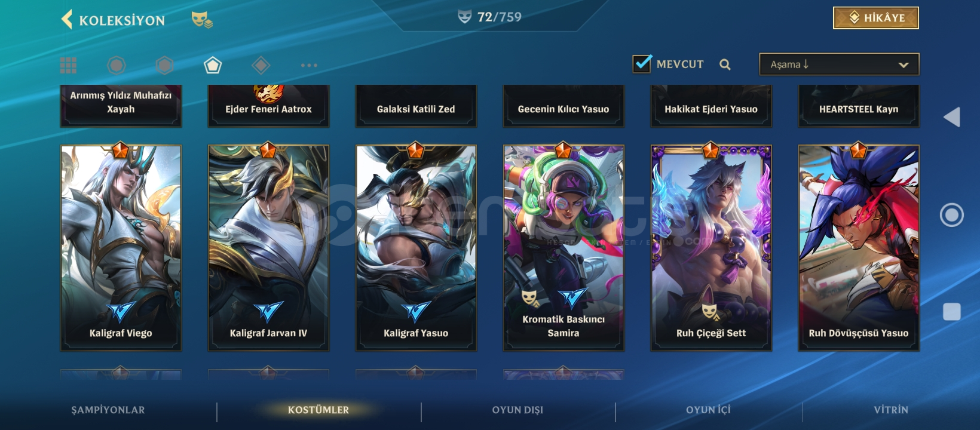Screen dimensions: 980x430
Task: Switch to the Şampiyonlar tab
Action: pyautogui.click(x=108, y=410)
